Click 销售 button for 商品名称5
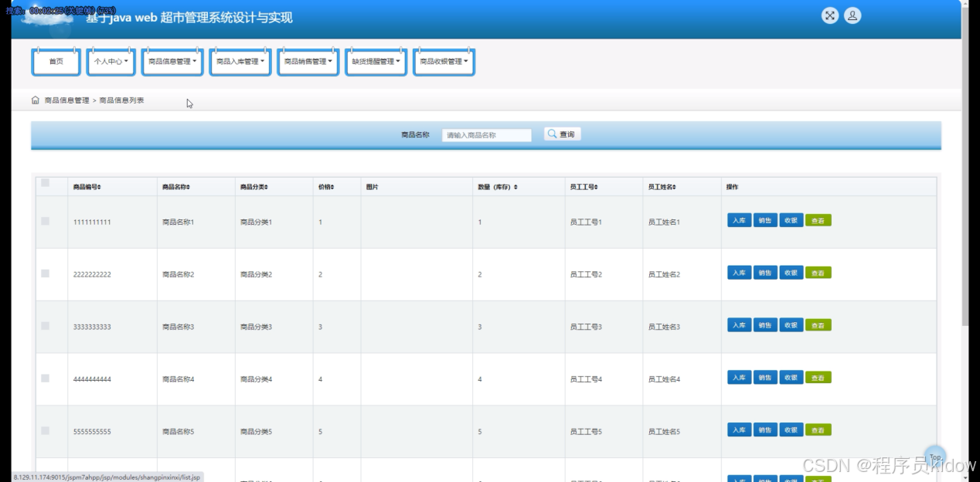 pos(765,430)
